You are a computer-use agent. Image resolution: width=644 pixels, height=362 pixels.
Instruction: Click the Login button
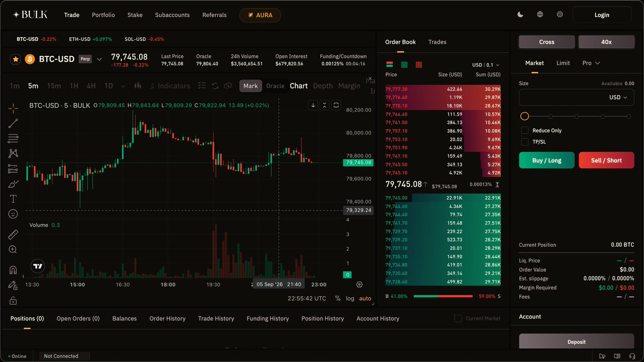[602, 15]
